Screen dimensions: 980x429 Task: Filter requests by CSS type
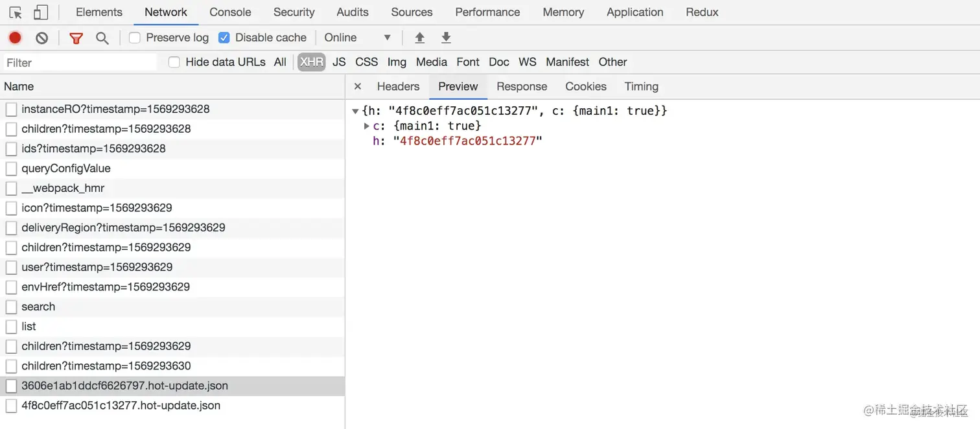(366, 62)
